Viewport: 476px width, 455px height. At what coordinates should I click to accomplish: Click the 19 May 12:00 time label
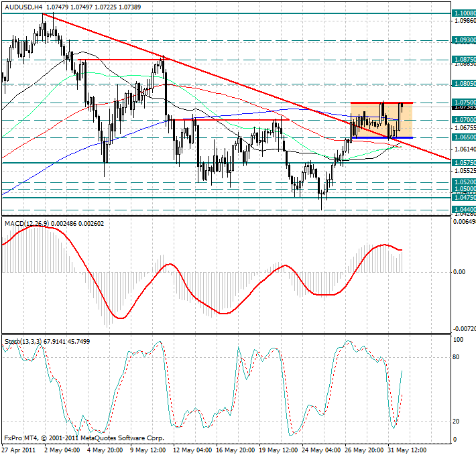coord(278,450)
